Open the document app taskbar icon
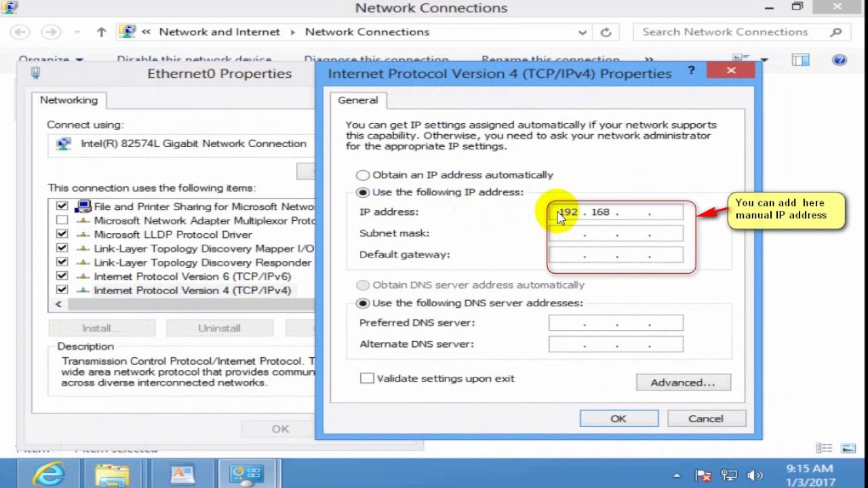Viewport: 868px width, 488px height. coord(182,474)
